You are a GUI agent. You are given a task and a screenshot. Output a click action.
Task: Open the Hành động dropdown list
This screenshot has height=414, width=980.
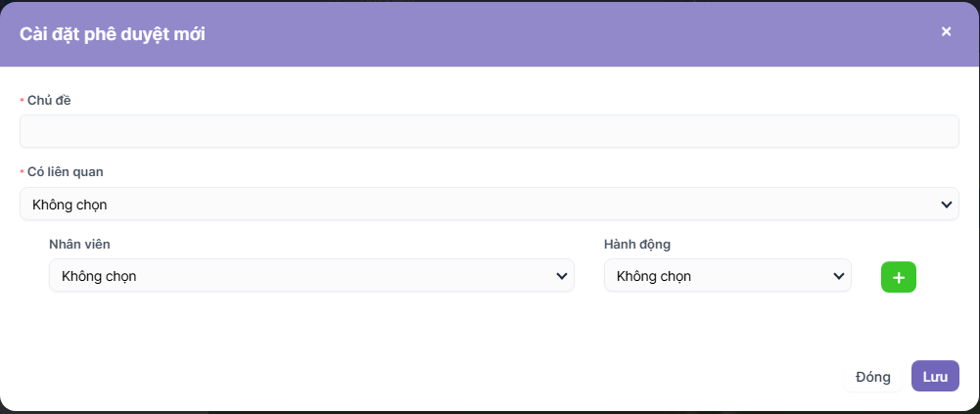(x=726, y=276)
